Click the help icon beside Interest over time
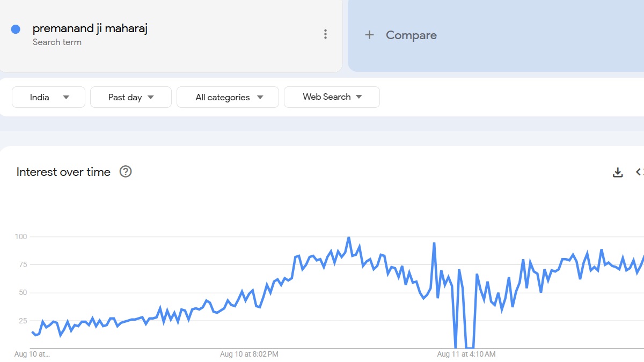The width and height of the screenshot is (644, 362). coord(126,172)
